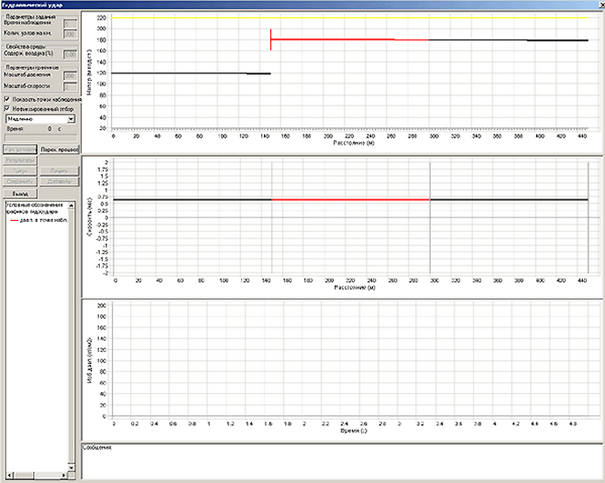Click the time progress bar under 'Время'
This screenshot has height=483, width=605.
[x=40, y=138]
